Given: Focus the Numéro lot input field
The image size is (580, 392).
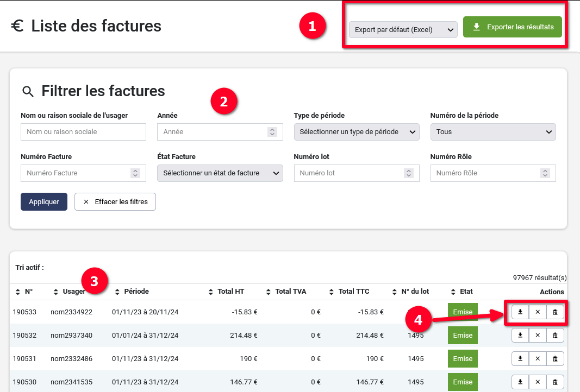Looking at the screenshot, I should tap(348, 173).
